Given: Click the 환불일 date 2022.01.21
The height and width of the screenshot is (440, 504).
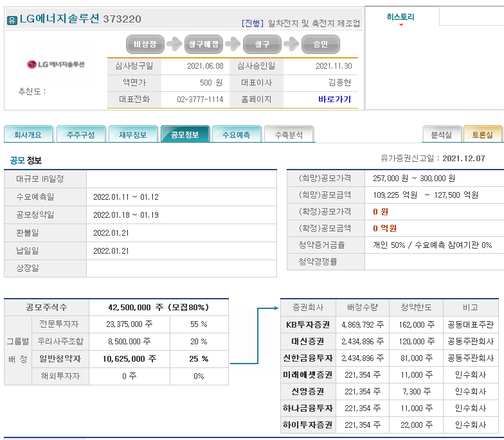Looking at the screenshot, I should click(111, 233).
